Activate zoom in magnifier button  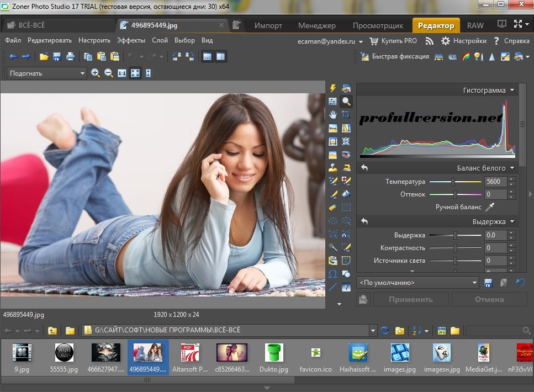[96, 72]
